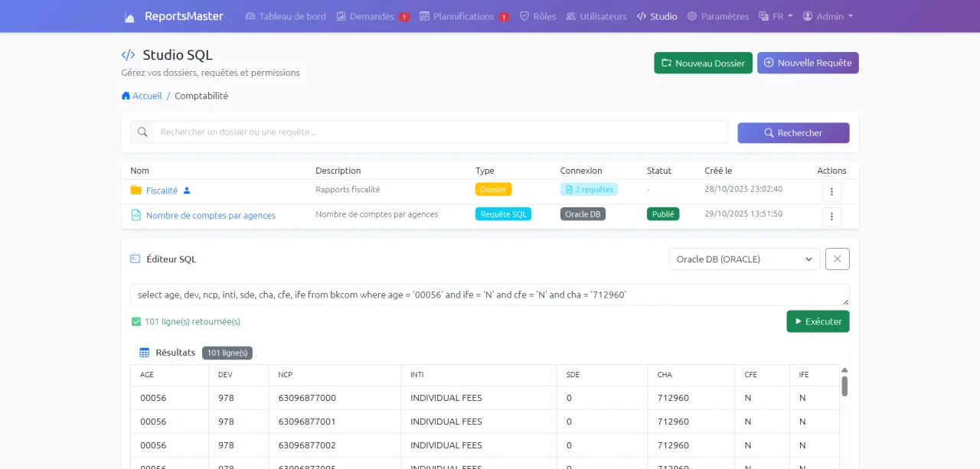This screenshot has width=980, height=469.
Task: Open the Rôles section
Action: 537,16
